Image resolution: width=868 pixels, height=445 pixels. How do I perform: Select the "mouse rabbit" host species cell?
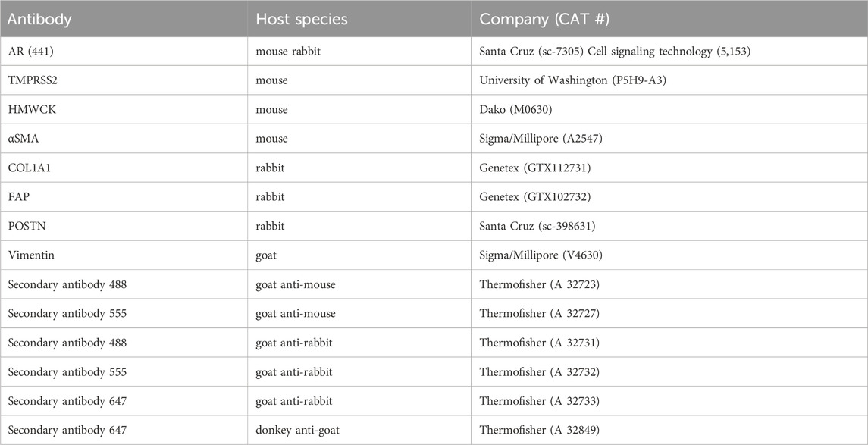tap(289, 52)
